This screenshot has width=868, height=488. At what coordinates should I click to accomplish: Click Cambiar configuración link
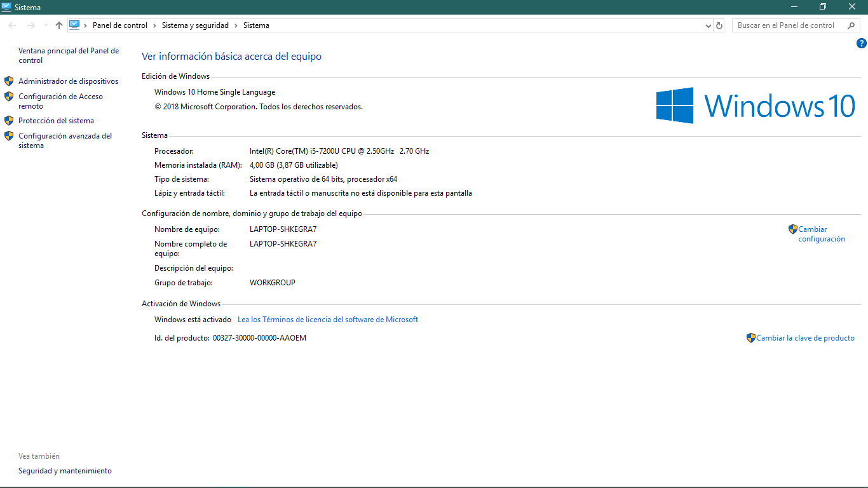click(x=822, y=234)
